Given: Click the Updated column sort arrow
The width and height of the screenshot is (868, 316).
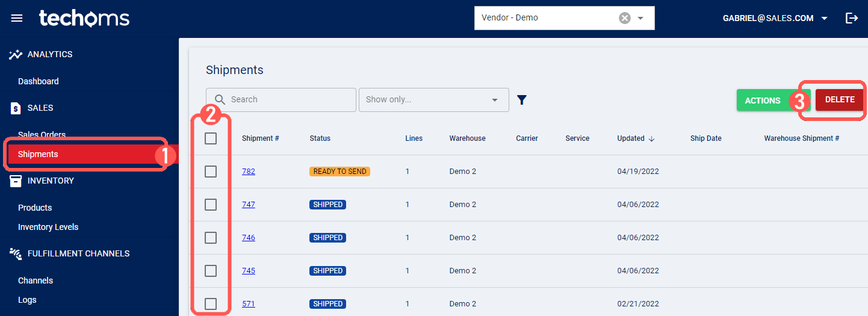Looking at the screenshot, I should (x=651, y=138).
